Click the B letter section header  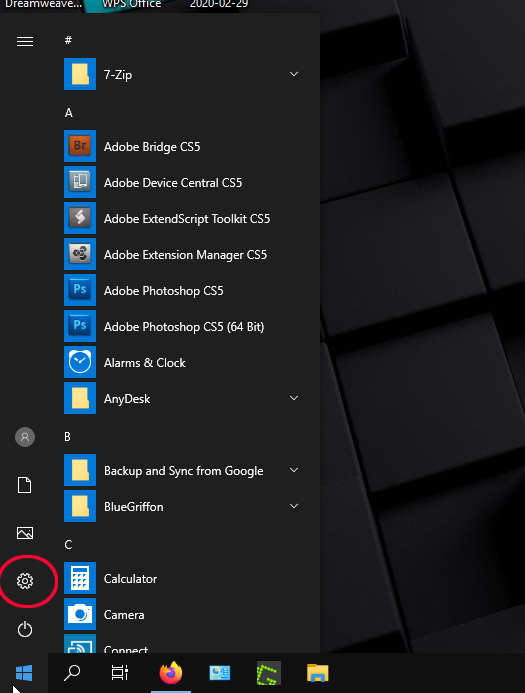point(67,437)
